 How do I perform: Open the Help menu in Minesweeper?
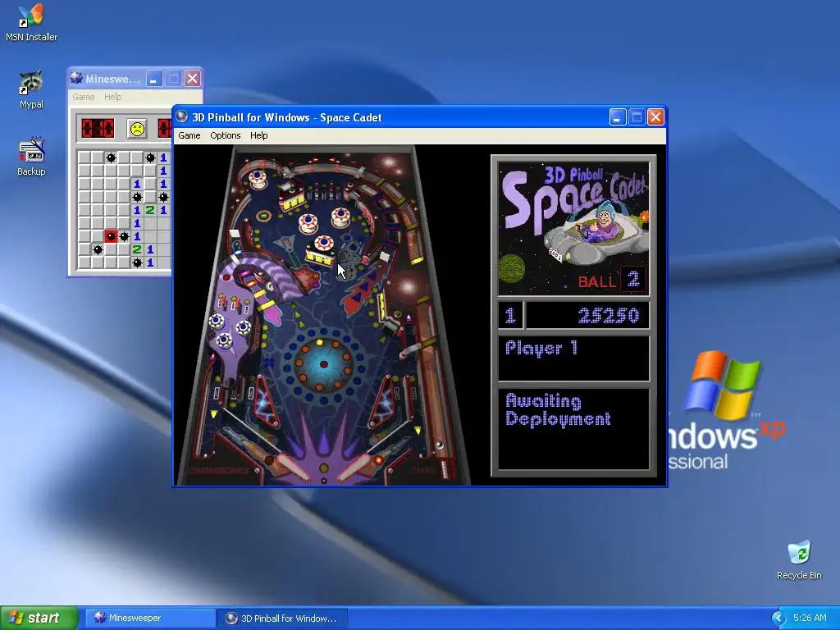point(112,97)
